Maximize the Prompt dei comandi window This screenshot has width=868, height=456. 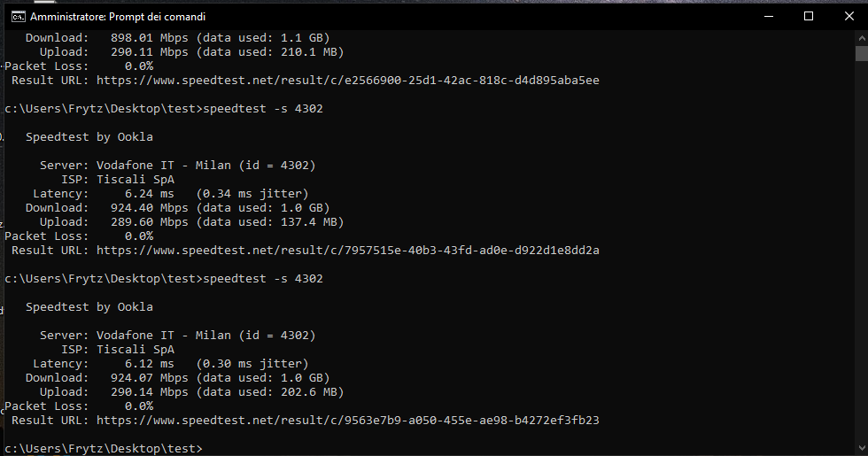pyautogui.click(x=808, y=17)
